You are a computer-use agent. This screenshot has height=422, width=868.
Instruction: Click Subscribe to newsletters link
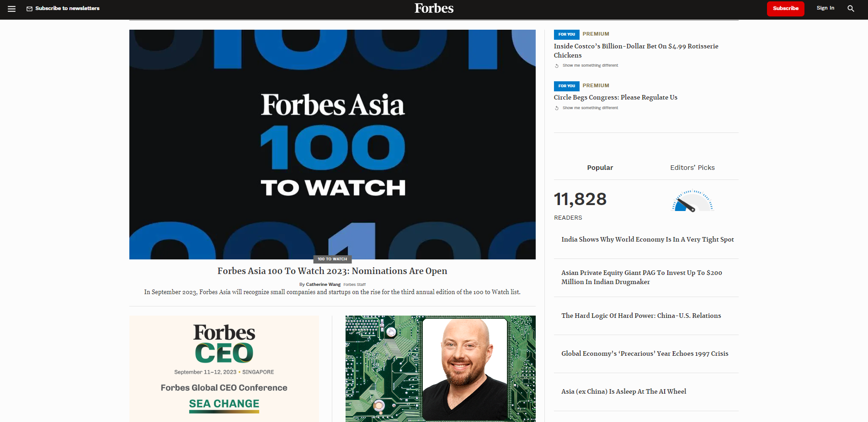click(67, 8)
